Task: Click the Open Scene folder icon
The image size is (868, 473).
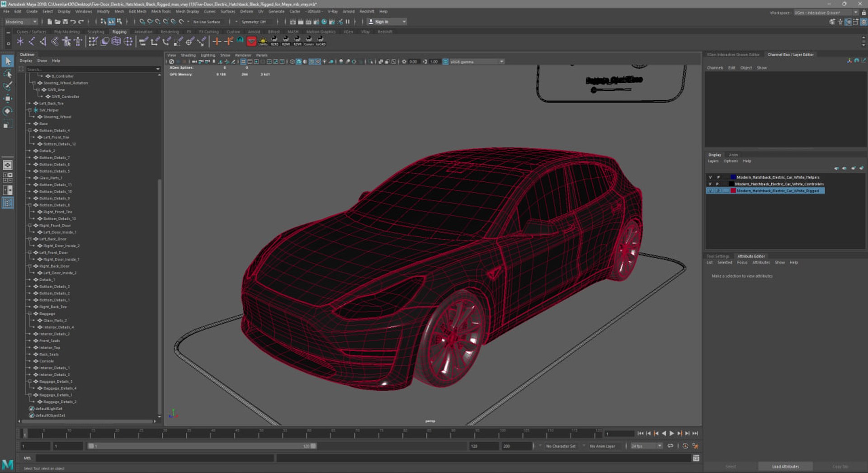Action: click(x=57, y=22)
